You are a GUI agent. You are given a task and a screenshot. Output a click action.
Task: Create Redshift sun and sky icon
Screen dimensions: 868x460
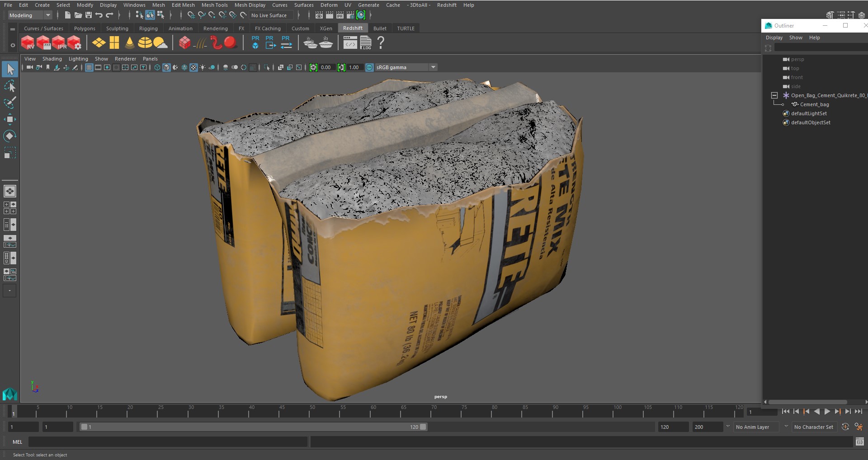pyautogui.click(x=160, y=43)
